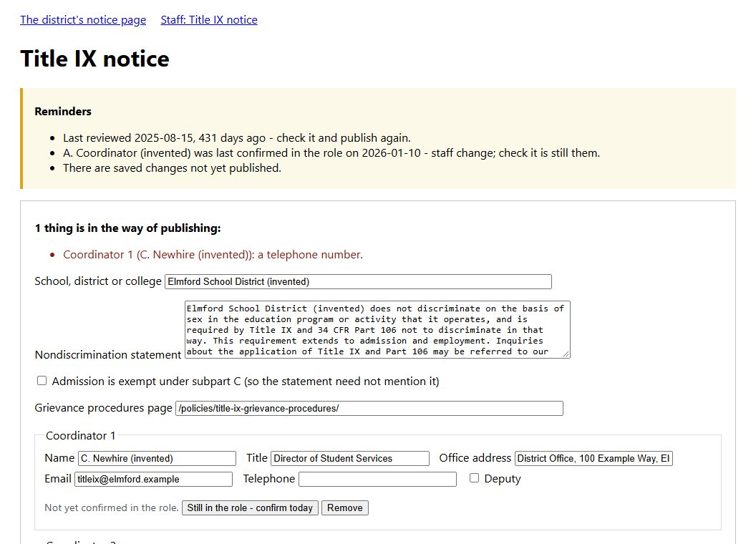Tick the admission exempt under subpart C checkbox
The height and width of the screenshot is (544, 756).
point(42,381)
